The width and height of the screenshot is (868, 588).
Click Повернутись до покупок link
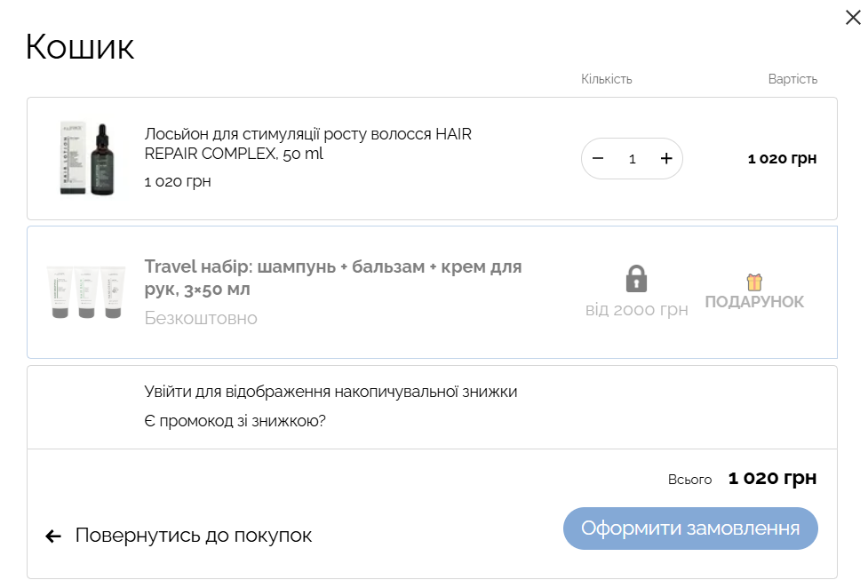pos(193,536)
